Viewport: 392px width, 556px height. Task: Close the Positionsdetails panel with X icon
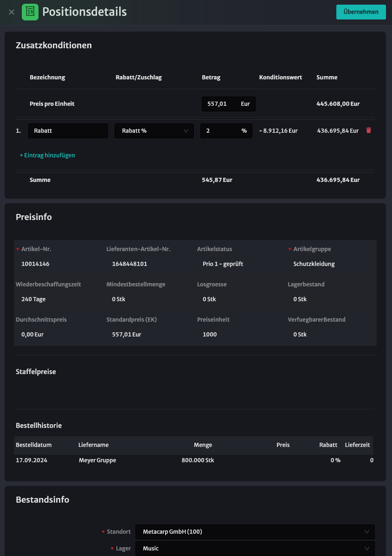point(11,12)
